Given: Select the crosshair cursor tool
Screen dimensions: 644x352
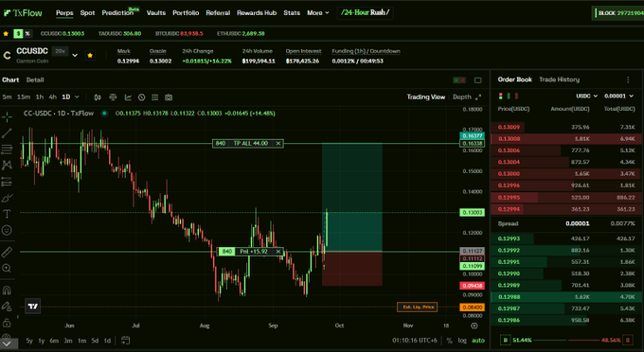Looking at the screenshot, I should click(7, 117).
